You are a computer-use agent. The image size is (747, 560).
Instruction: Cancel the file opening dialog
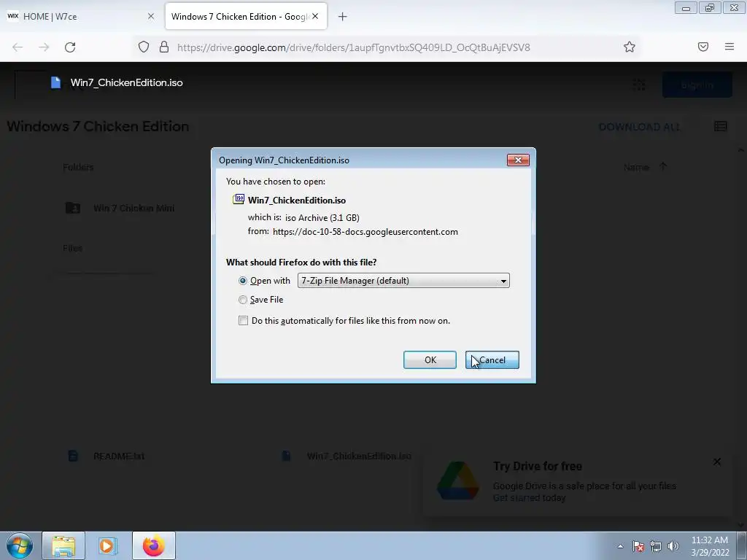coord(492,360)
